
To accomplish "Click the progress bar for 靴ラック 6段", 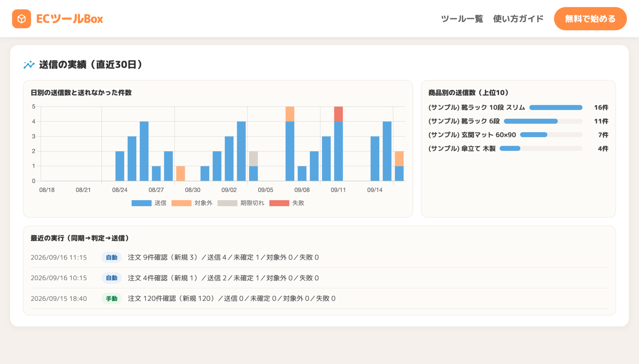I will pyautogui.click(x=543, y=121).
